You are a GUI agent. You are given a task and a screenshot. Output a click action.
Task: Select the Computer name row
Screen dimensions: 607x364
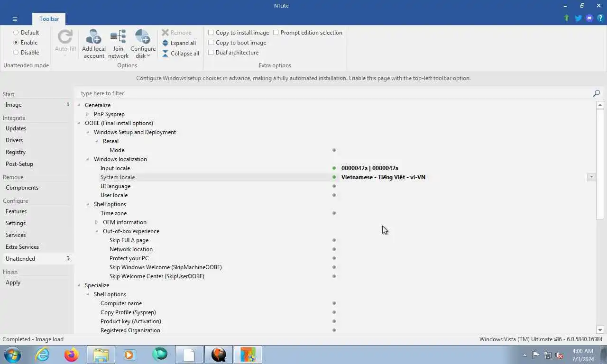335,303
